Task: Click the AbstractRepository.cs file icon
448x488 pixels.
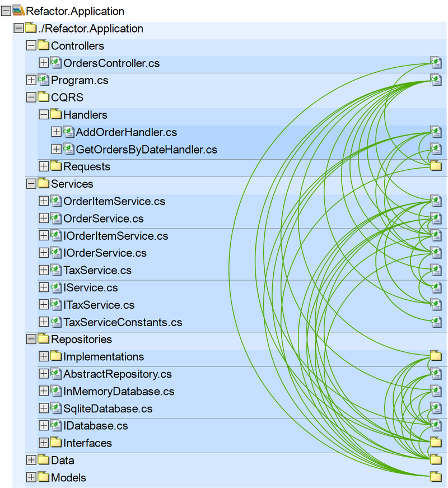Action: coord(55,374)
